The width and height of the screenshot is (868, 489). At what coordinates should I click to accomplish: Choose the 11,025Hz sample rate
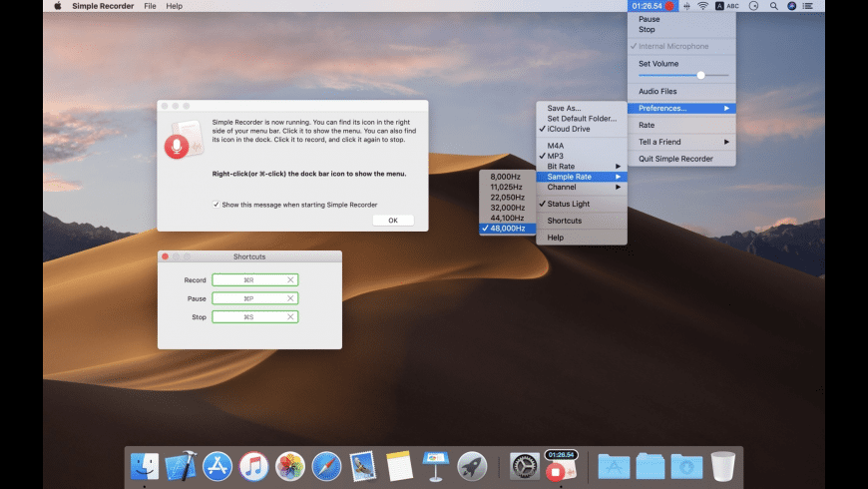(x=507, y=188)
